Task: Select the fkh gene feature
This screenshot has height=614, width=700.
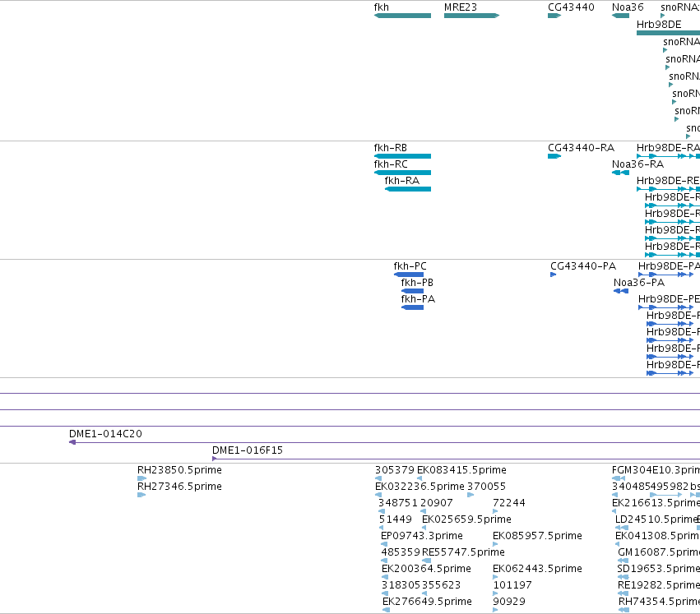Action: click(402, 16)
